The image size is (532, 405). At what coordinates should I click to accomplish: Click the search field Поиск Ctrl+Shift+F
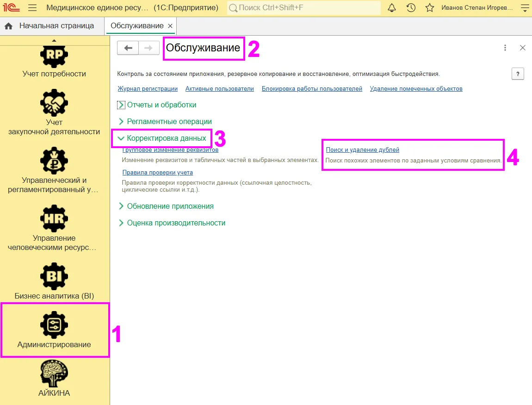pyautogui.click(x=303, y=8)
